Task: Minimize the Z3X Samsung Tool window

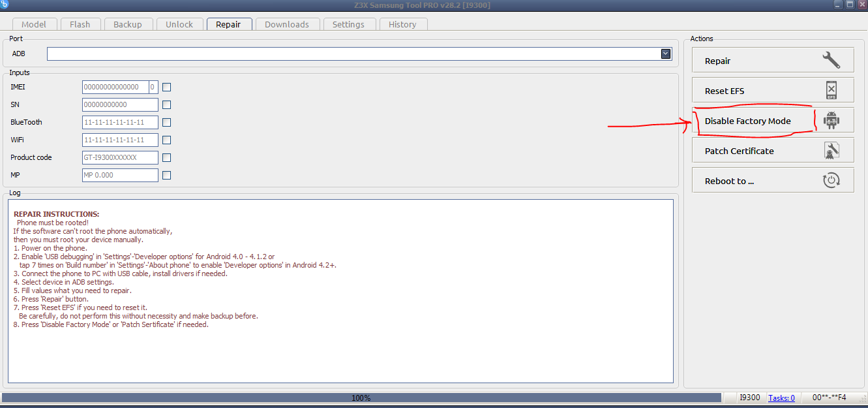Action: pos(837,5)
